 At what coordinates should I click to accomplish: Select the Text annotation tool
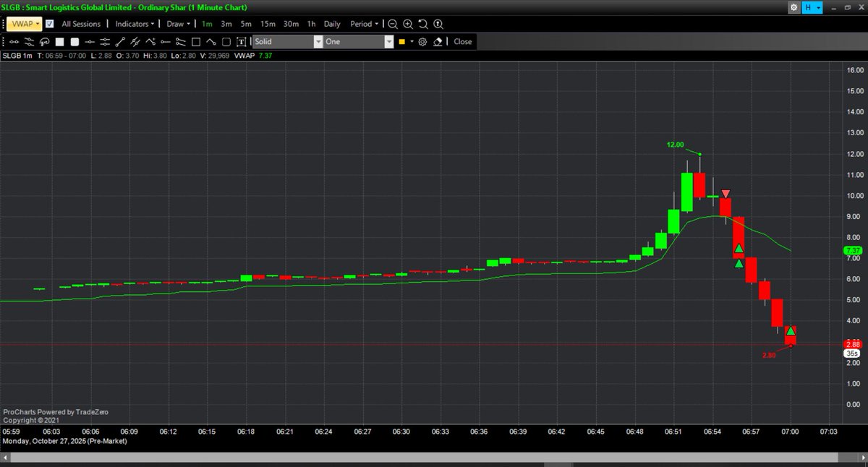pyautogui.click(x=242, y=41)
